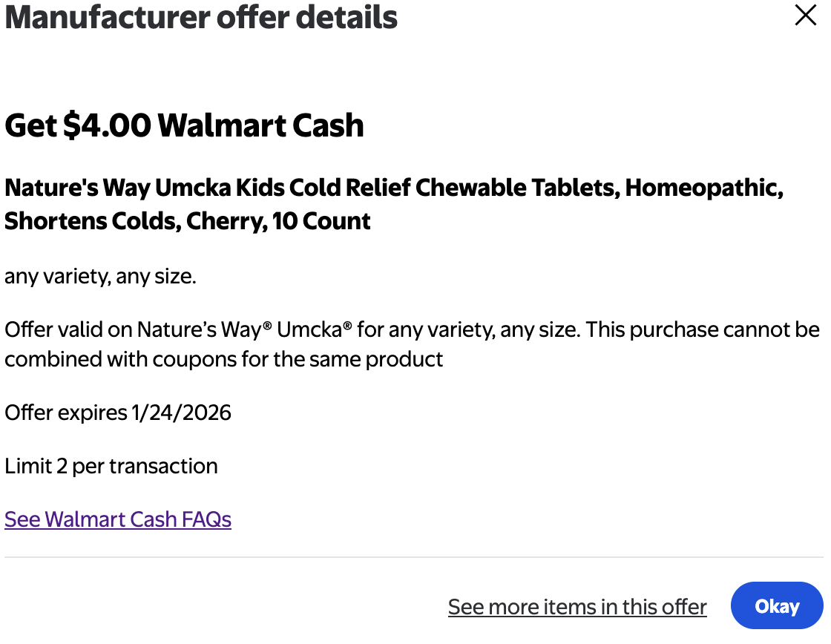The image size is (831, 644).
Task: Close the Manufacturer offer details dialog
Action: pyautogui.click(x=806, y=15)
